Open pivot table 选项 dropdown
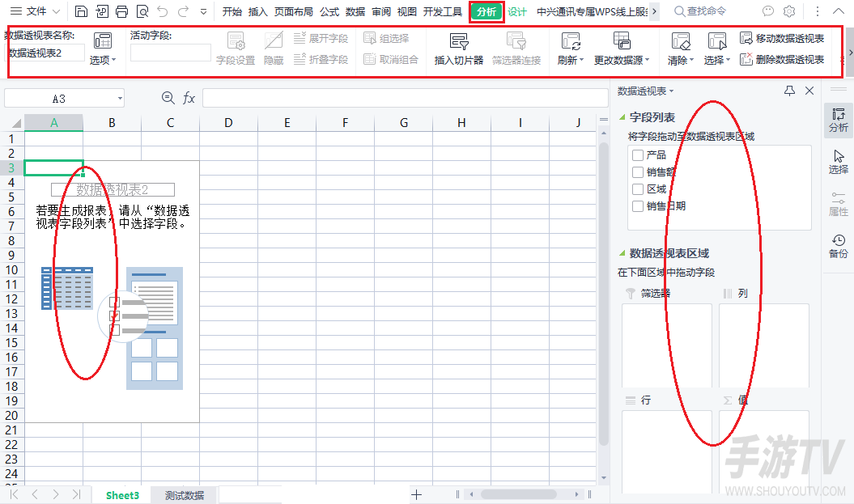The height and width of the screenshot is (504, 854). (102, 49)
